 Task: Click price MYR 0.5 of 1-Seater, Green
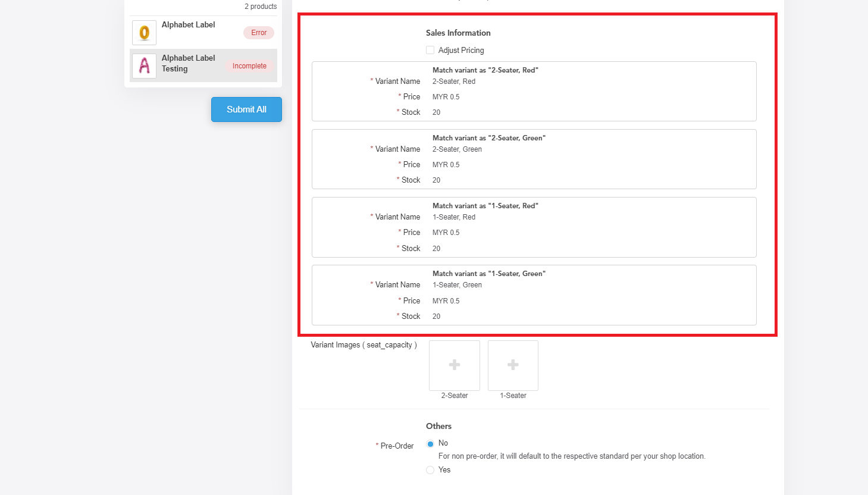tap(446, 301)
